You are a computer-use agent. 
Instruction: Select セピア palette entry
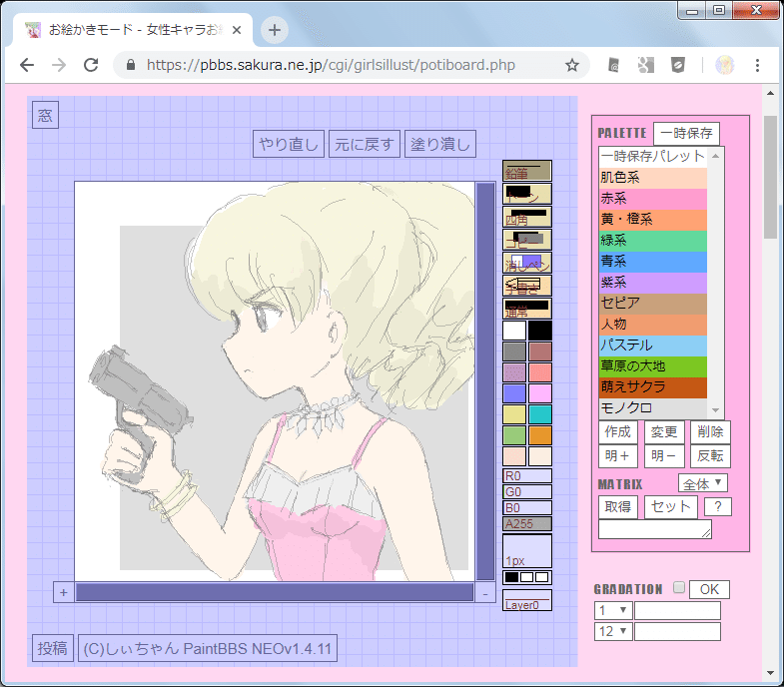pos(653,304)
